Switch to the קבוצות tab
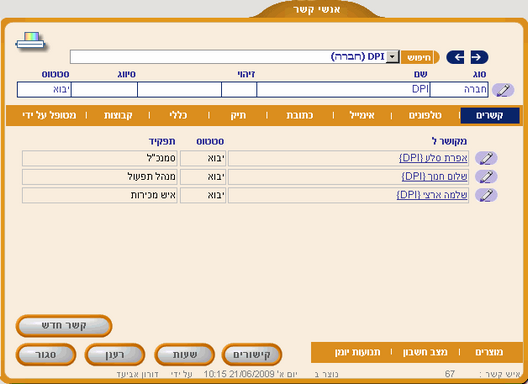 tap(118, 116)
